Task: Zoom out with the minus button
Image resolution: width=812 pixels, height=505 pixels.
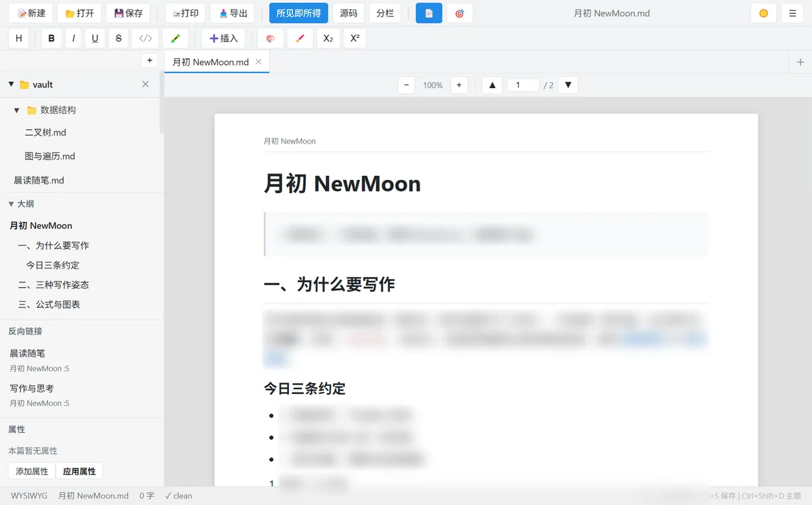Action: click(406, 85)
